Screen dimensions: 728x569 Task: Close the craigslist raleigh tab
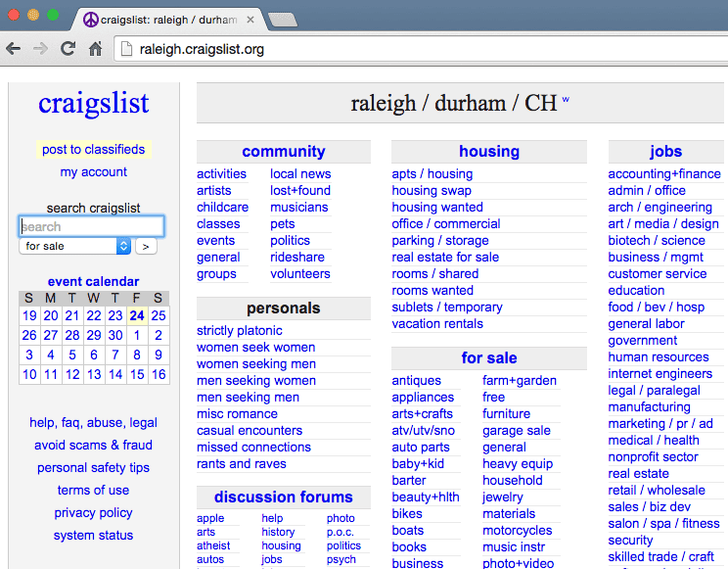[x=250, y=20]
